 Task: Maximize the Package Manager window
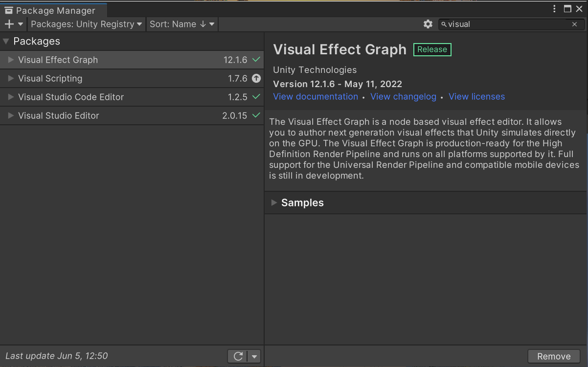(567, 9)
